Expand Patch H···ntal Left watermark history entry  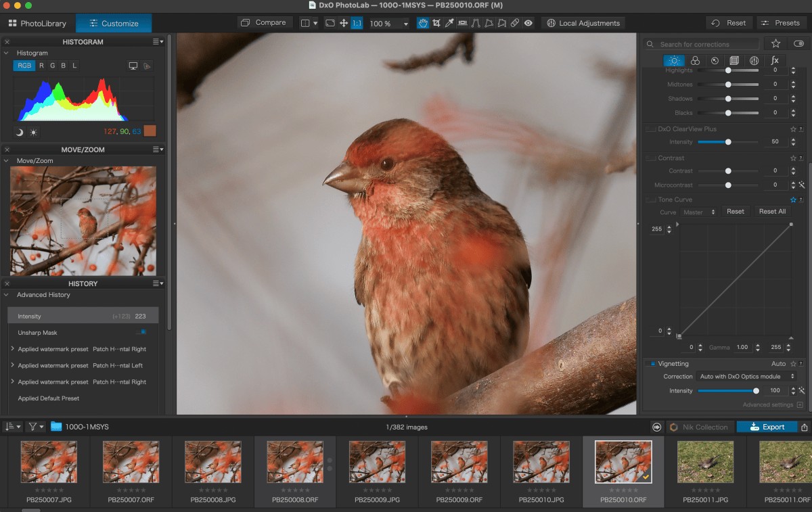[12, 365]
